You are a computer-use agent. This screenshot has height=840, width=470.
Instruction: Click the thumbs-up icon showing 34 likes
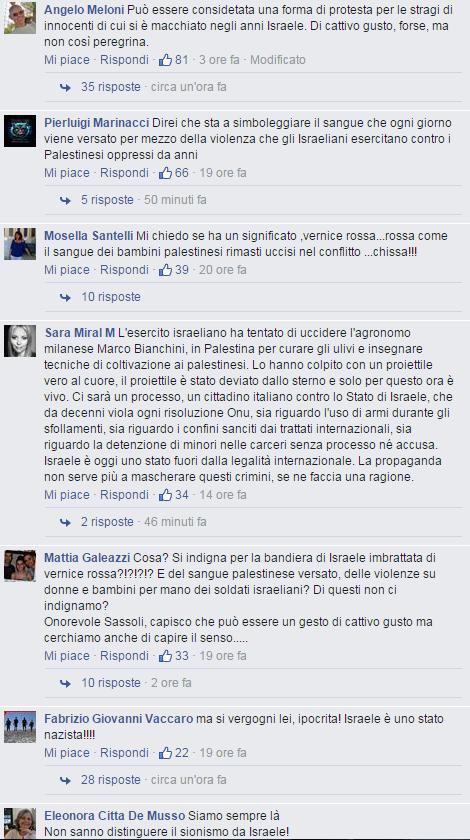165,495
